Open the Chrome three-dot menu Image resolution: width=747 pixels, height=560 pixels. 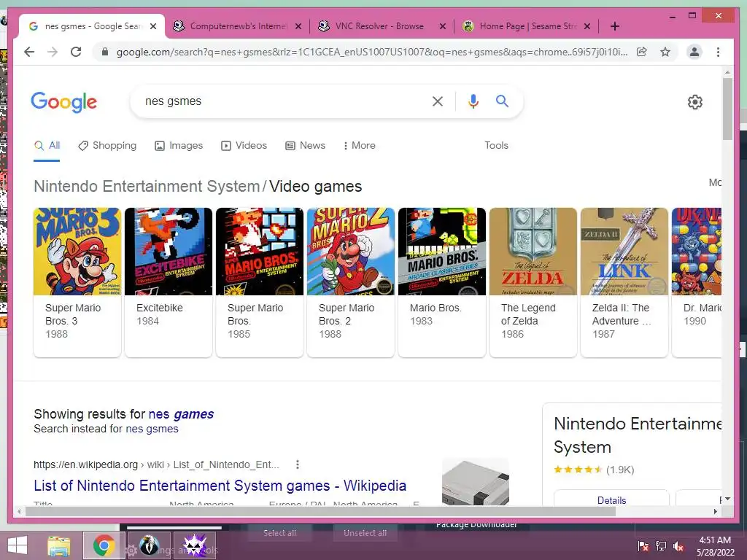point(718,52)
